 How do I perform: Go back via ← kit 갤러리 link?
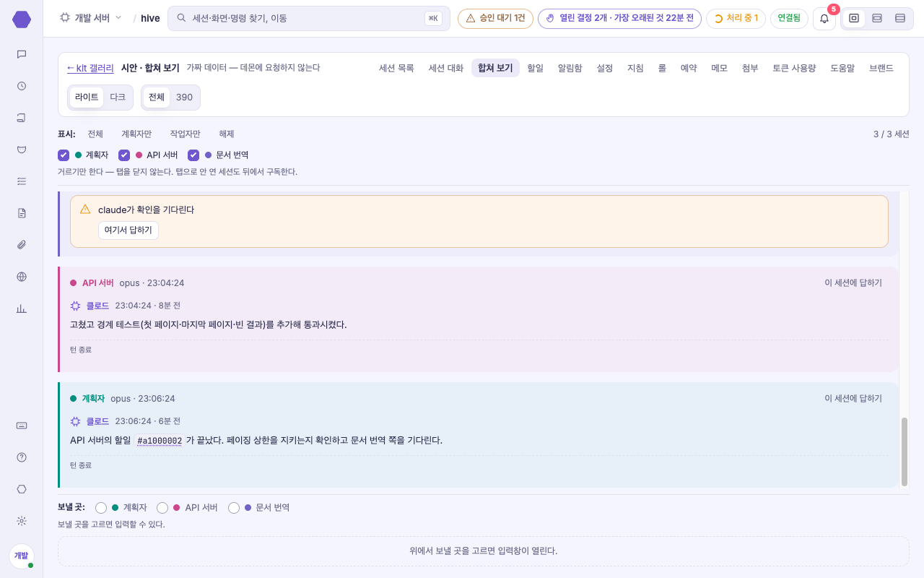pyautogui.click(x=90, y=68)
